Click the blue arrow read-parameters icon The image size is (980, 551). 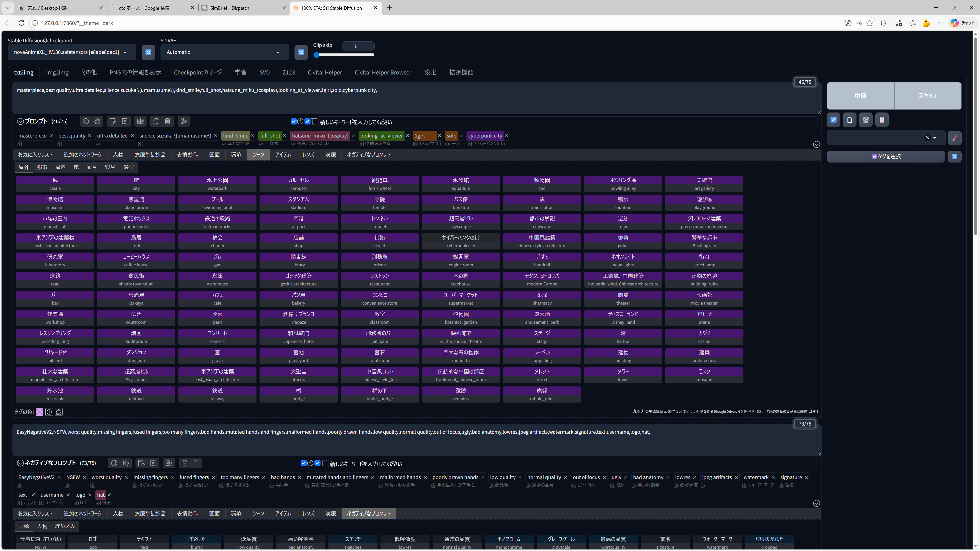click(x=834, y=120)
